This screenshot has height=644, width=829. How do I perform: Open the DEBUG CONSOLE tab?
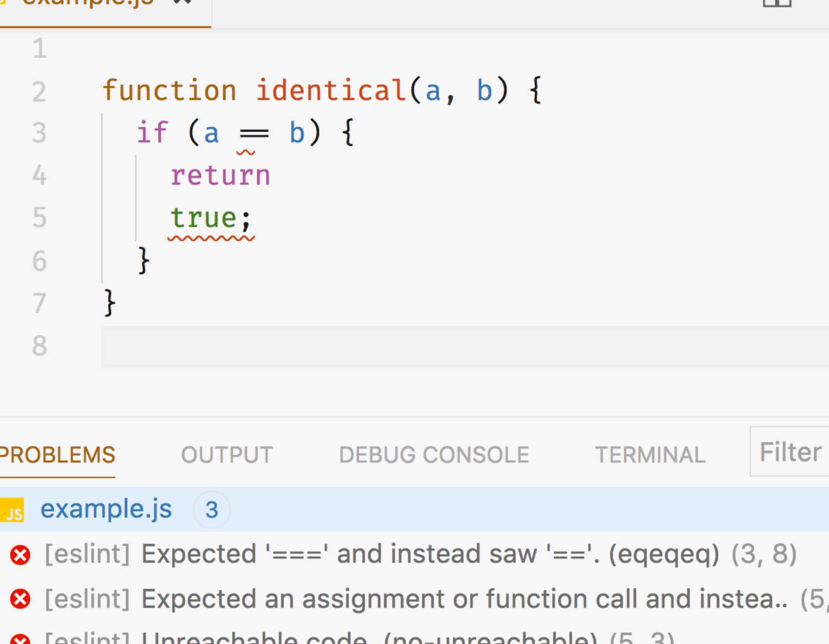pyautogui.click(x=434, y=455)
